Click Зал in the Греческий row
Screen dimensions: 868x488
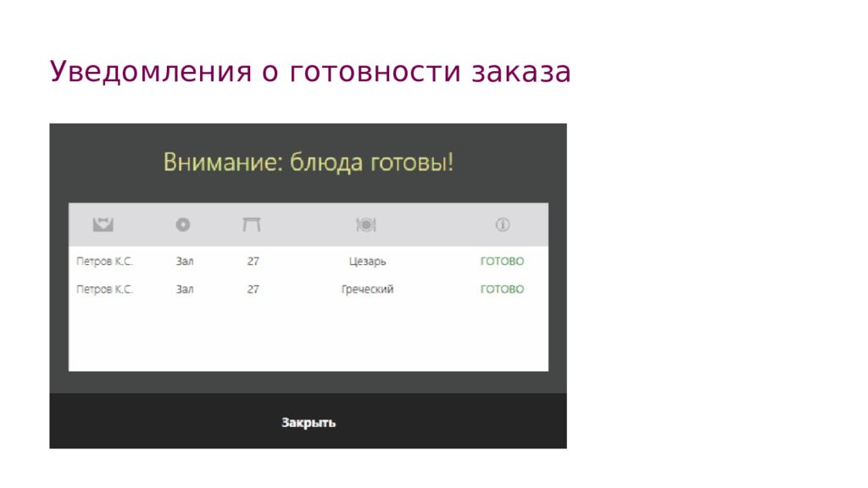[x=184, y=289]
